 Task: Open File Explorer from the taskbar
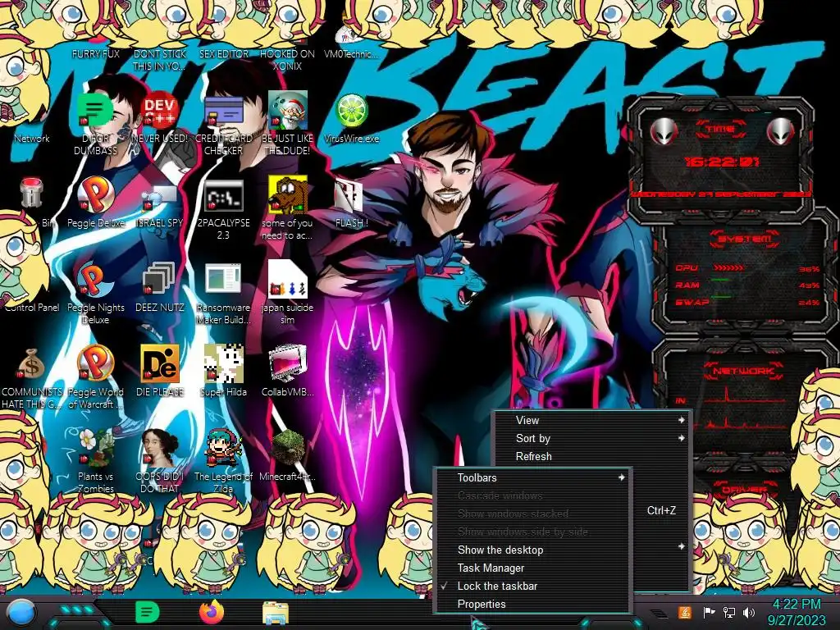click(x=276, y=614)
